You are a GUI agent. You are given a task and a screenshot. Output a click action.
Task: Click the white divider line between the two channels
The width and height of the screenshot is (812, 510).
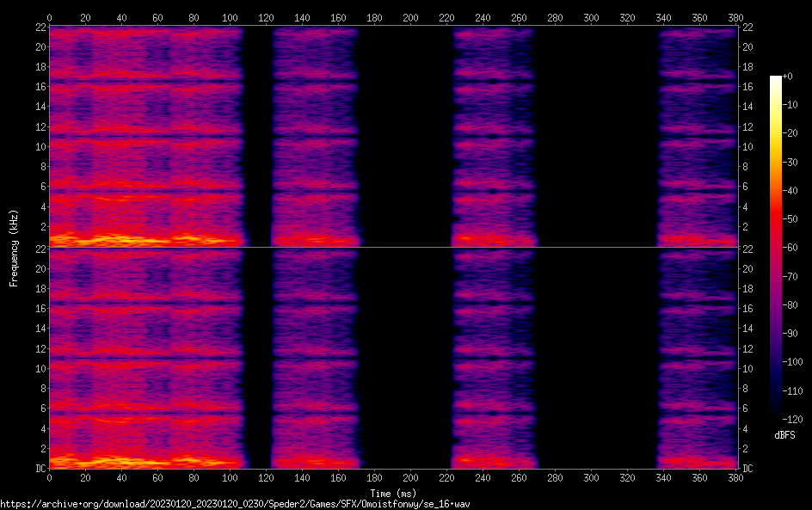click(x=393, y=248)
